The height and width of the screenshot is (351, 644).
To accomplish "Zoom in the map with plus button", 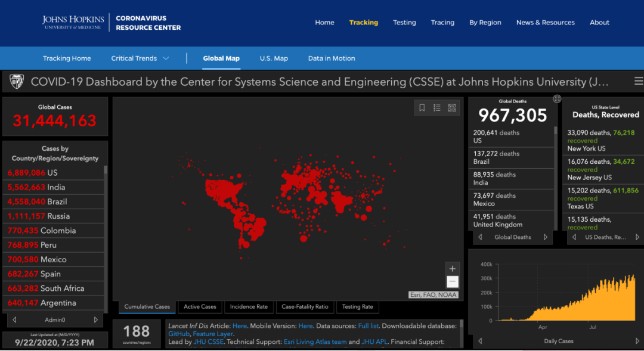I will coord(452,269).
